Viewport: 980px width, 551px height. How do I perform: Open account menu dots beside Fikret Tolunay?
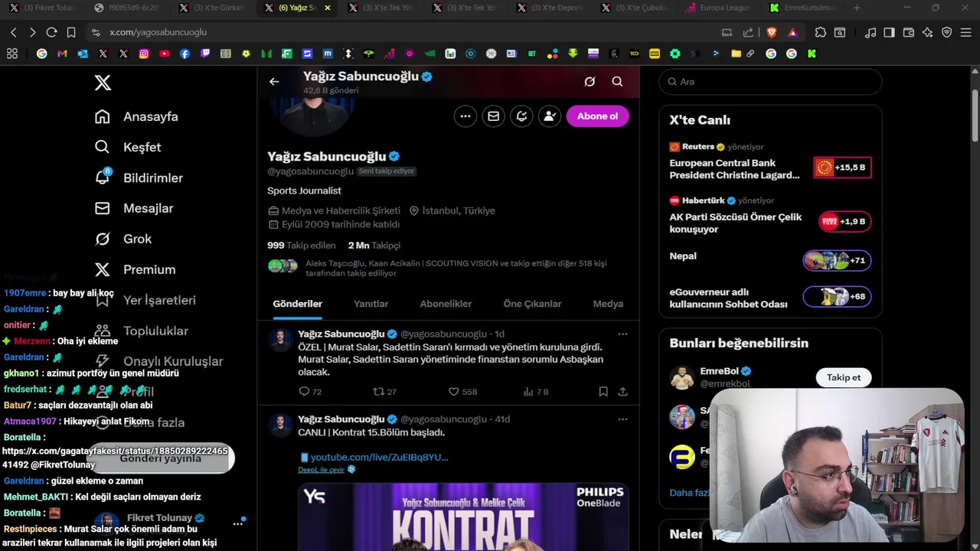(237, 524)
